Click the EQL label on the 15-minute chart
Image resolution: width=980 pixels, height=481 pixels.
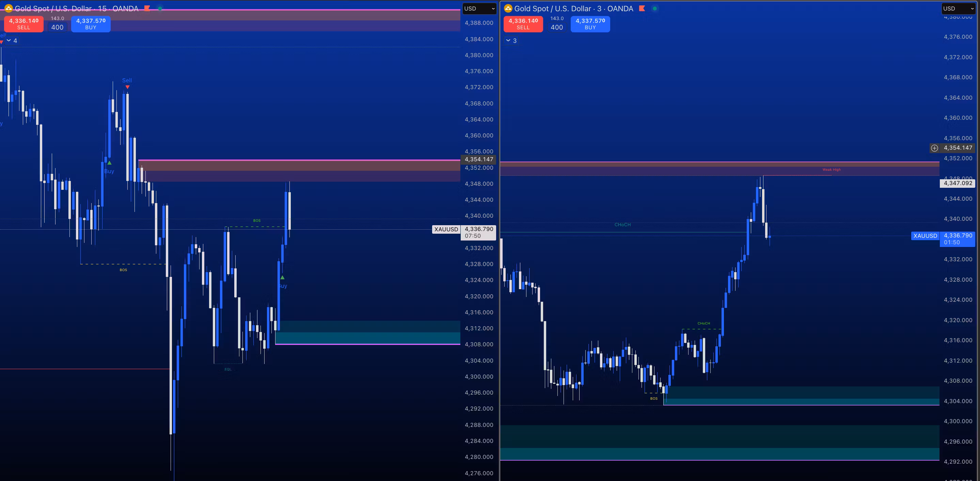(x=228, y=369)
